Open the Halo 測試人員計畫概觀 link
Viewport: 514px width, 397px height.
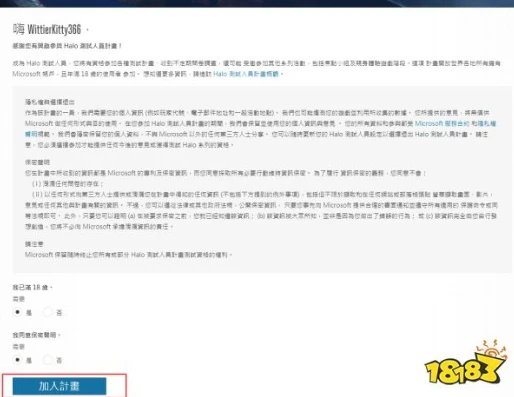pos(246,74)
